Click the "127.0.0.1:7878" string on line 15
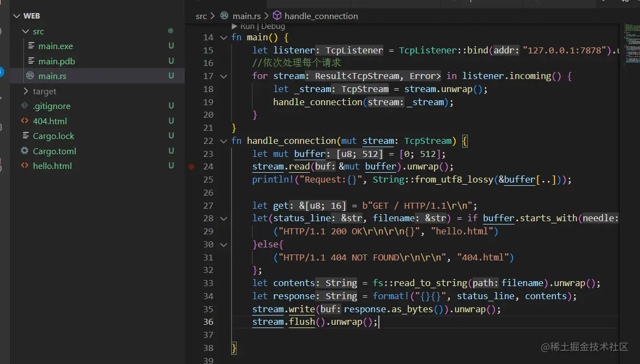The height and width of the screenshot is (364, 640). [564, 50]
